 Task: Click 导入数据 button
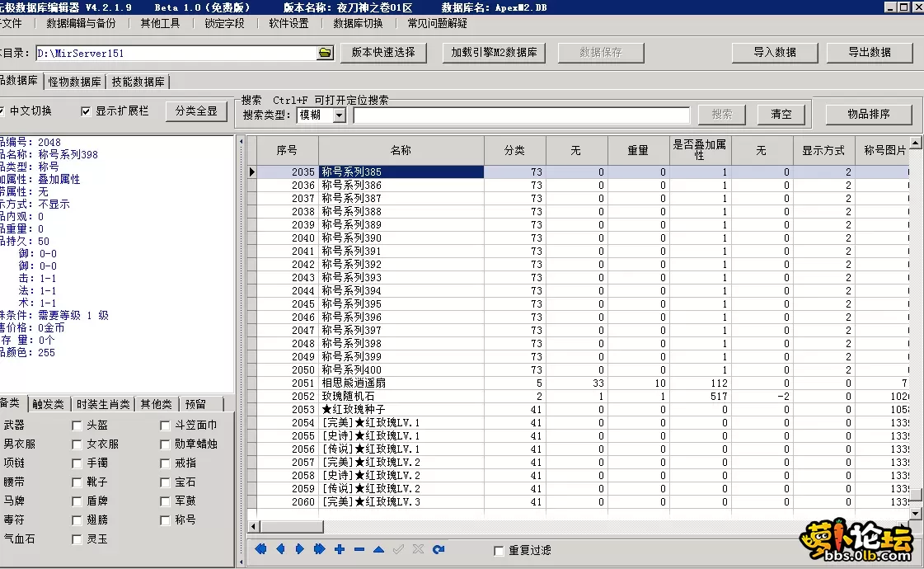coord(774,53)
